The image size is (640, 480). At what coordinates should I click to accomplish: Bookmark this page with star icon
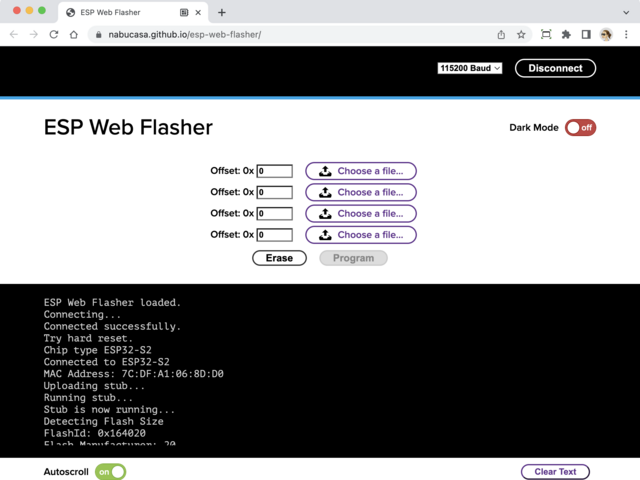[521, 35]
